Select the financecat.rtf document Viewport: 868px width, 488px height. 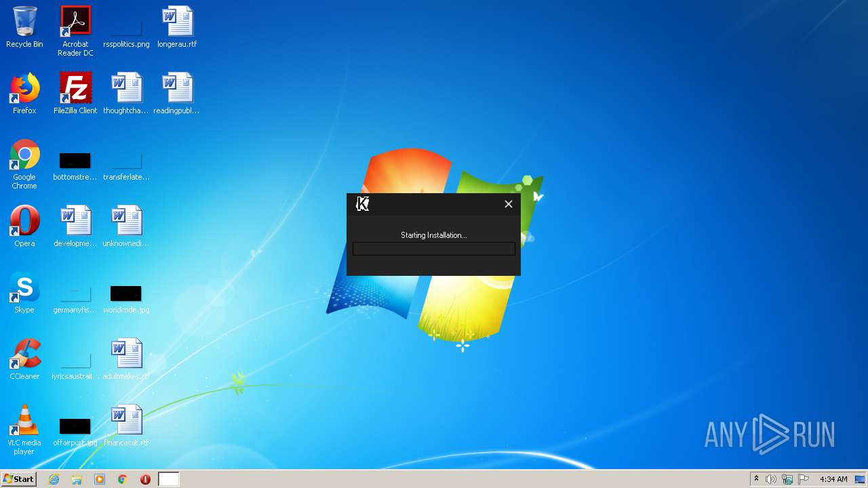click(126, 426)
